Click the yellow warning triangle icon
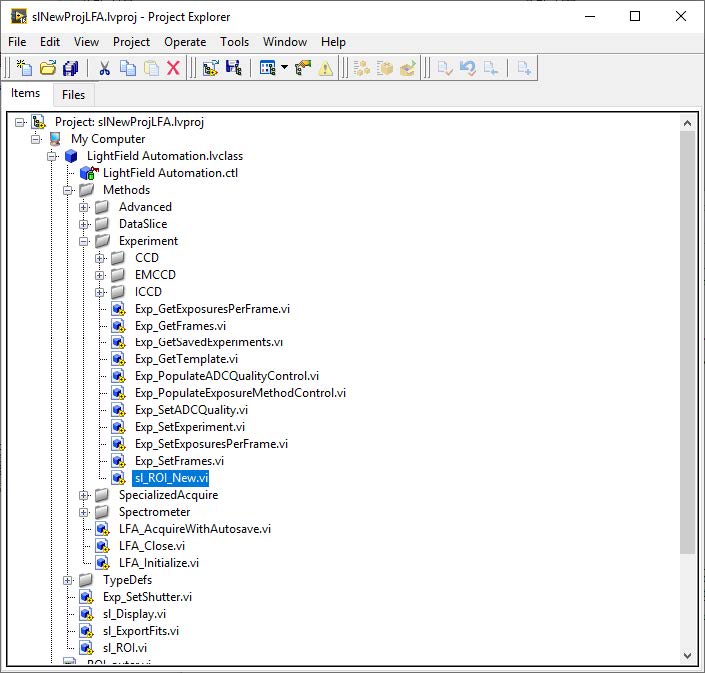The width and height of the screenshot is (705, 673). click(326, 68)
